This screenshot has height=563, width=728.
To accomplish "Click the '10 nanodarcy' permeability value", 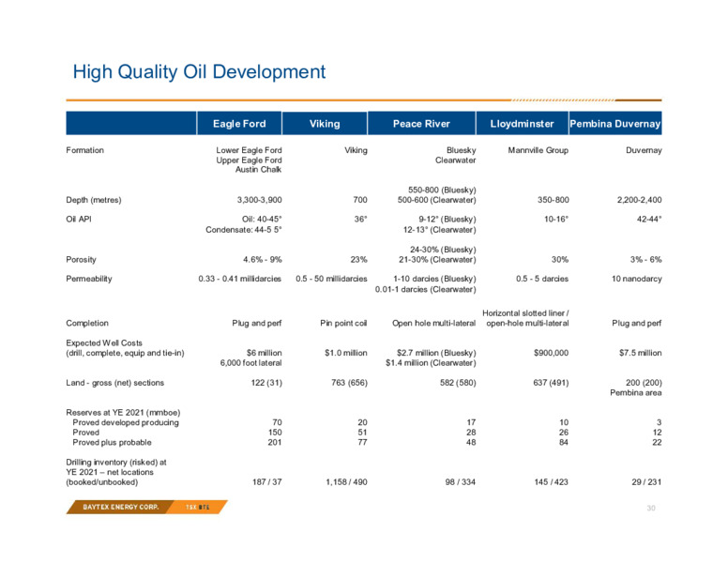I will (x=637, y=279).
